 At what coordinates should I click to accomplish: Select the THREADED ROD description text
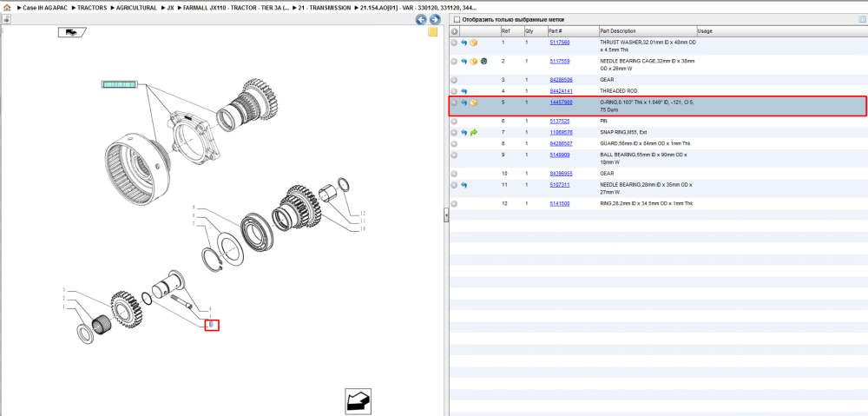(x=619, y=91)
